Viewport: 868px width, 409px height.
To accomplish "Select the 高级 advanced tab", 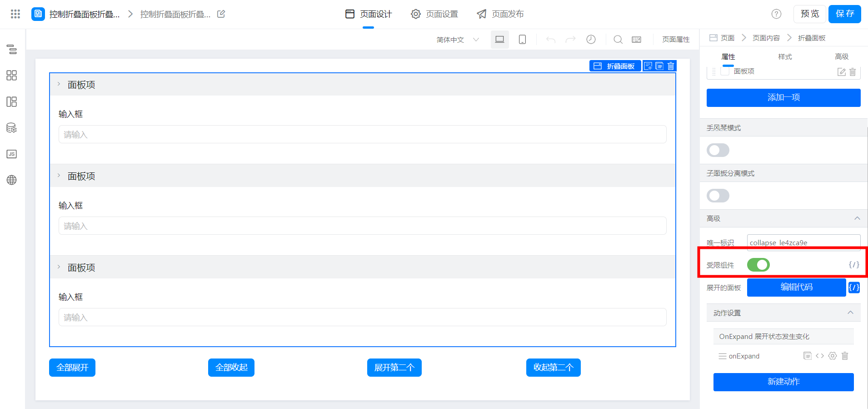I will 842,57.
